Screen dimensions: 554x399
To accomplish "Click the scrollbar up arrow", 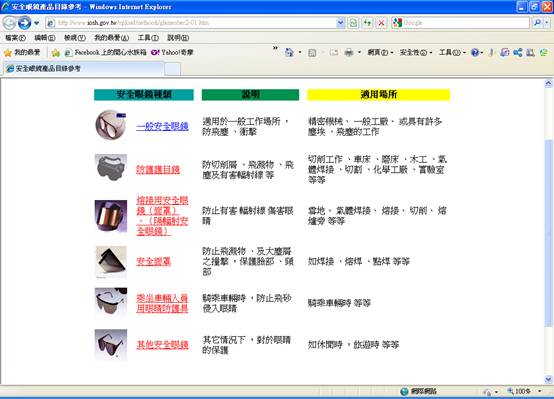I will click(548, 84).
